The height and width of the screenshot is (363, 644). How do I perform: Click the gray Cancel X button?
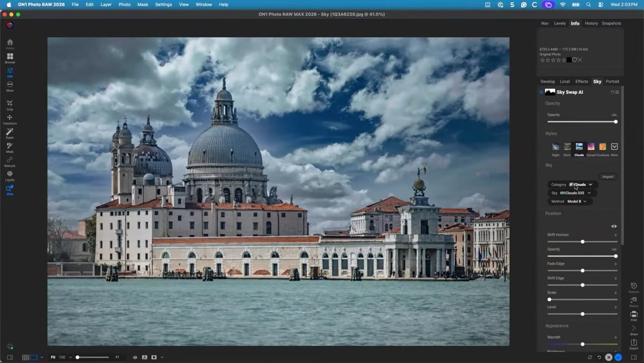pos(609,357)
